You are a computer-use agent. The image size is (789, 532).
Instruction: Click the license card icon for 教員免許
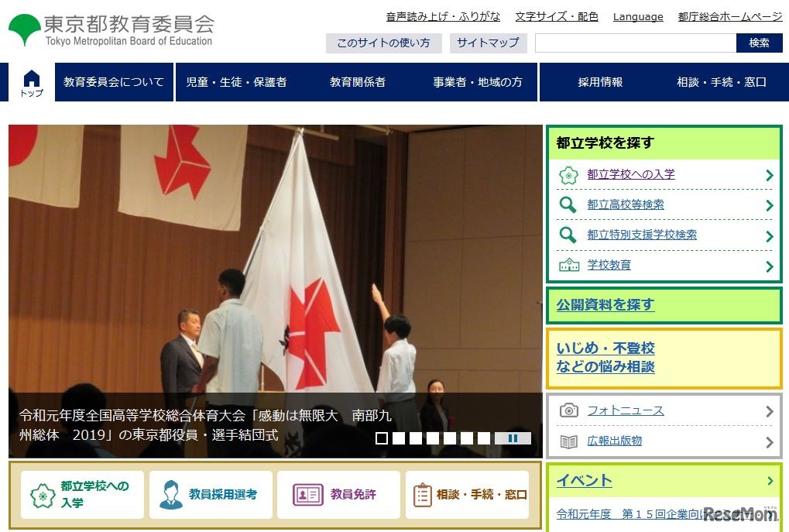point(306,494)
